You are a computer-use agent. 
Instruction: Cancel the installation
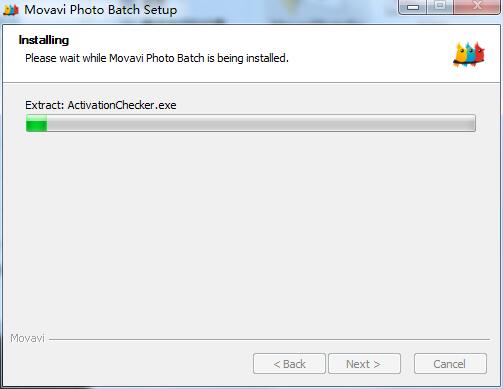click(x=450, y=364)
